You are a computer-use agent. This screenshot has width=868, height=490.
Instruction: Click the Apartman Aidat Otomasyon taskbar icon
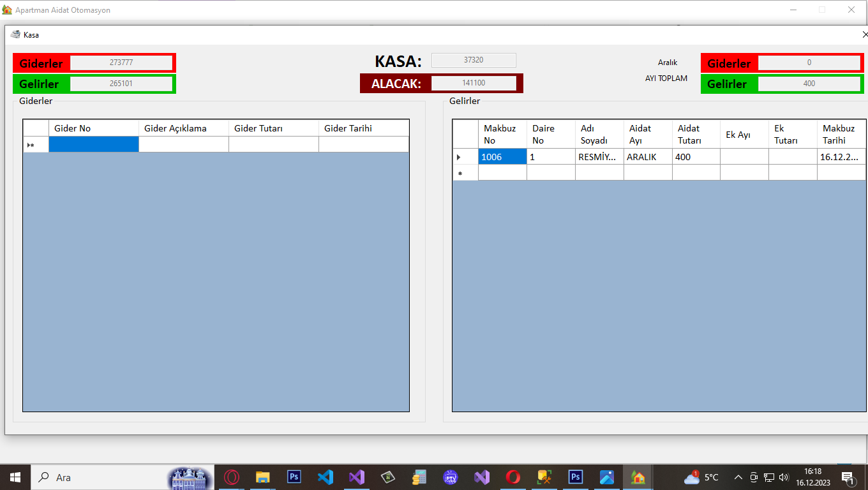pos(638,477)
